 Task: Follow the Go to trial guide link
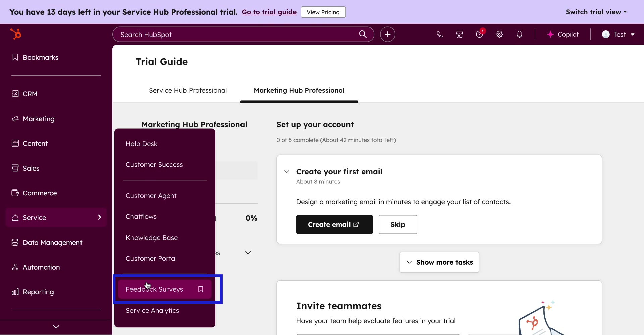(x=269, y=12)
